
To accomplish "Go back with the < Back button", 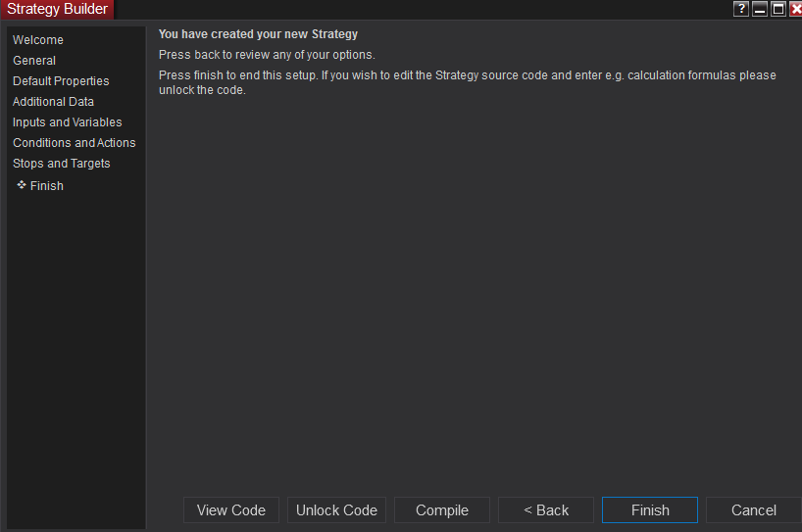I will pyautogui.click(x=546, y=509).
